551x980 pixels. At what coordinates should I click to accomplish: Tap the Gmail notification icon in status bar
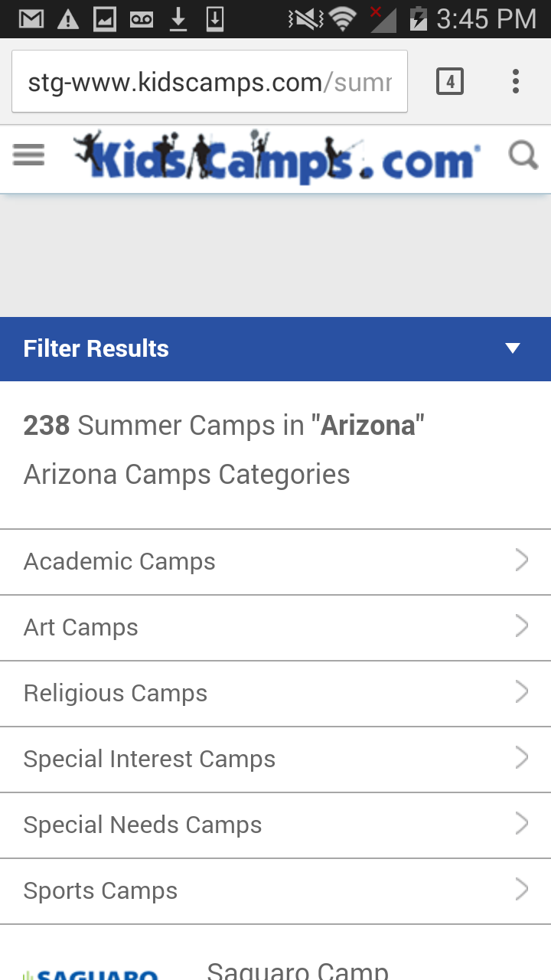point(31,19)
